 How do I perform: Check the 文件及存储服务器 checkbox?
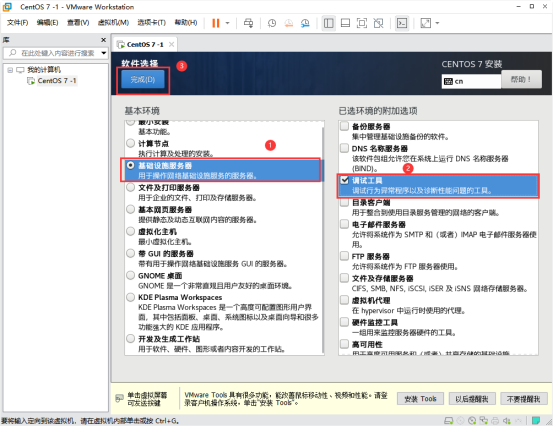click(x=344, y=278)
